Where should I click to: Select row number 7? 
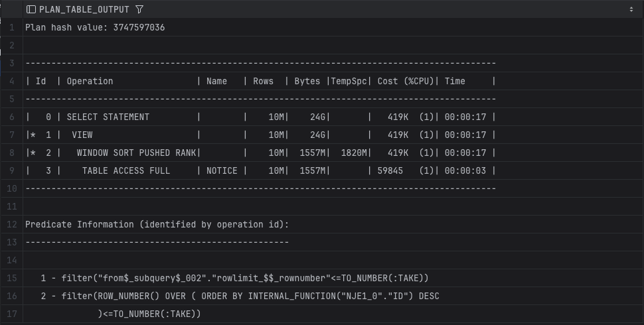11,135
